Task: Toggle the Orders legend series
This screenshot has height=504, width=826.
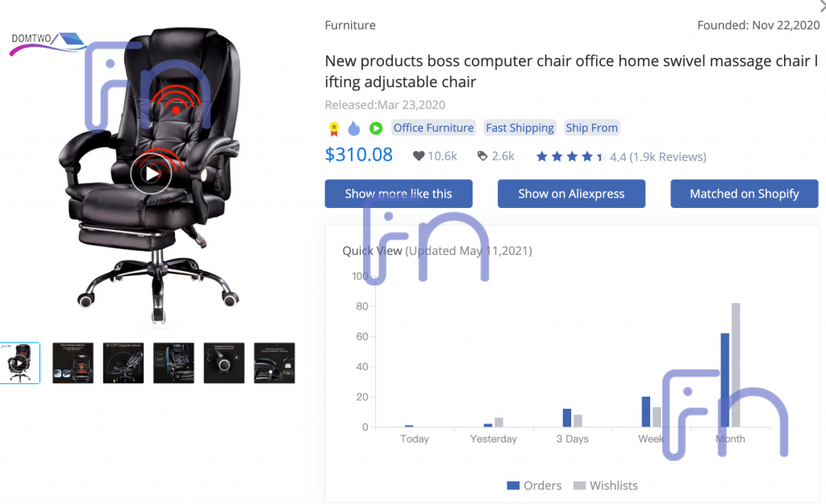Action: 534,485
